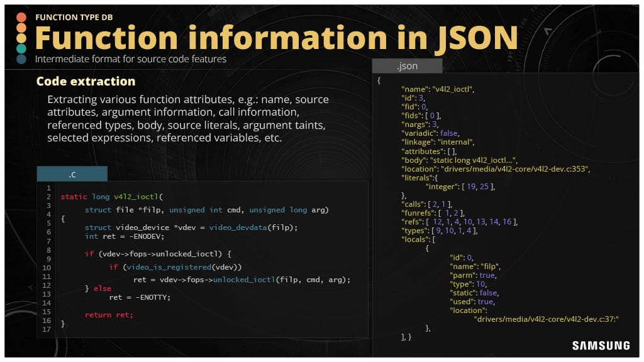
Task: Click code line 'int ret = -ENODEV;'
Action: click(x=125, y=236)
